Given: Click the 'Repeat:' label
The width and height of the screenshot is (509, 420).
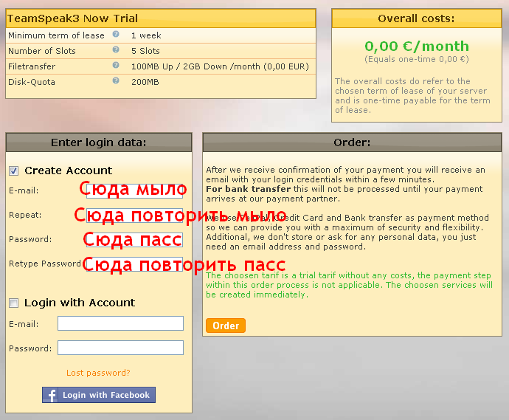Looking at the screenshot, I should [x=25, y=215].
